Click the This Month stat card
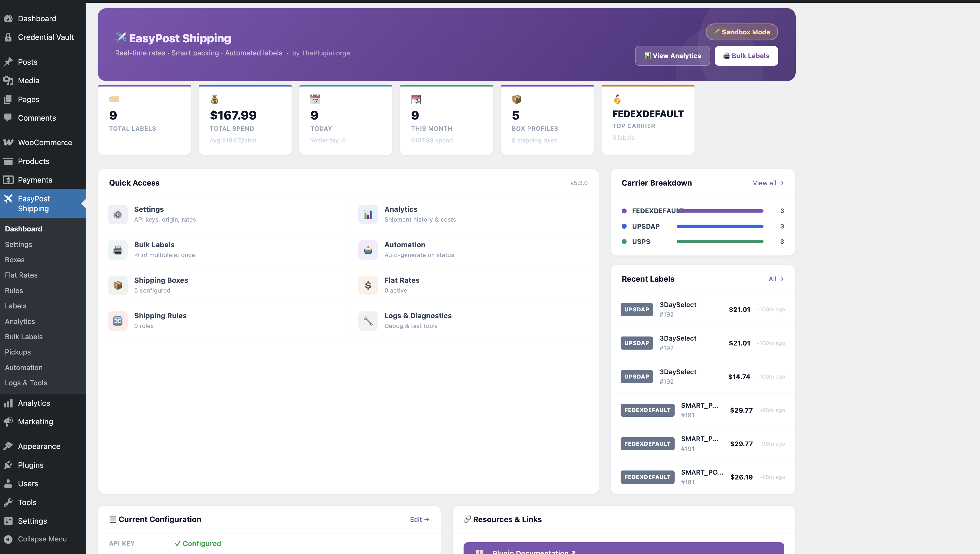Viewport: 980px width, 554px height. [x=446, y=120]
